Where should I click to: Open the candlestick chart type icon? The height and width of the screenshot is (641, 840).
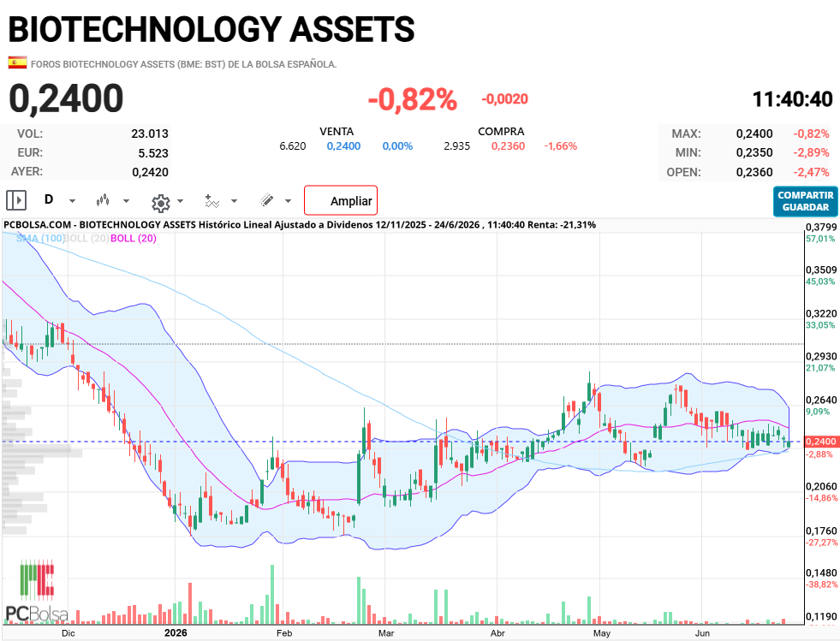pos(103,201)
